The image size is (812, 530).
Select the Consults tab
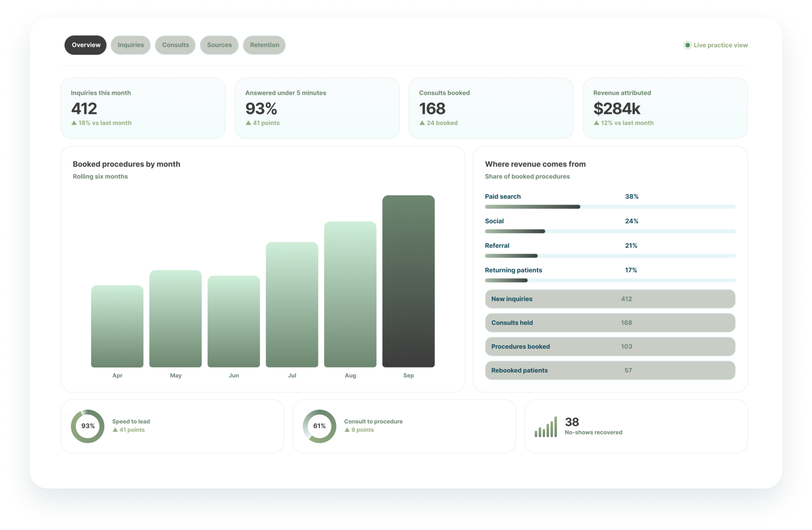tap(175, 45)
